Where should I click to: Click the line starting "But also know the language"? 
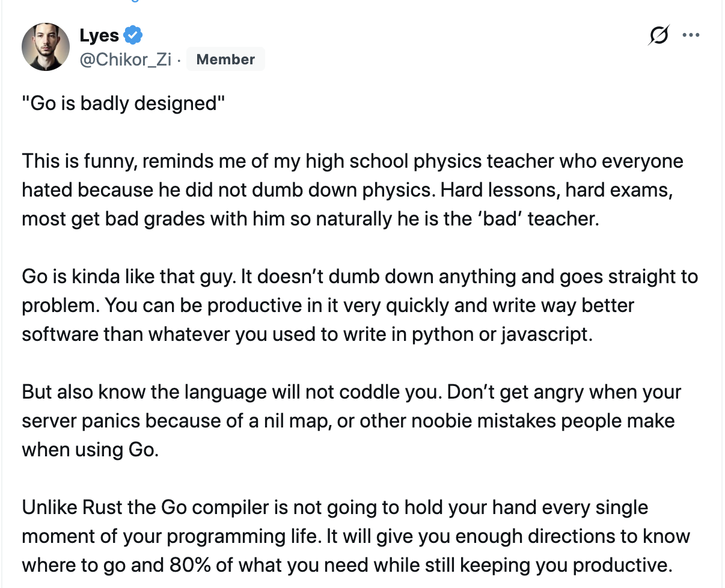click(352, 392)
